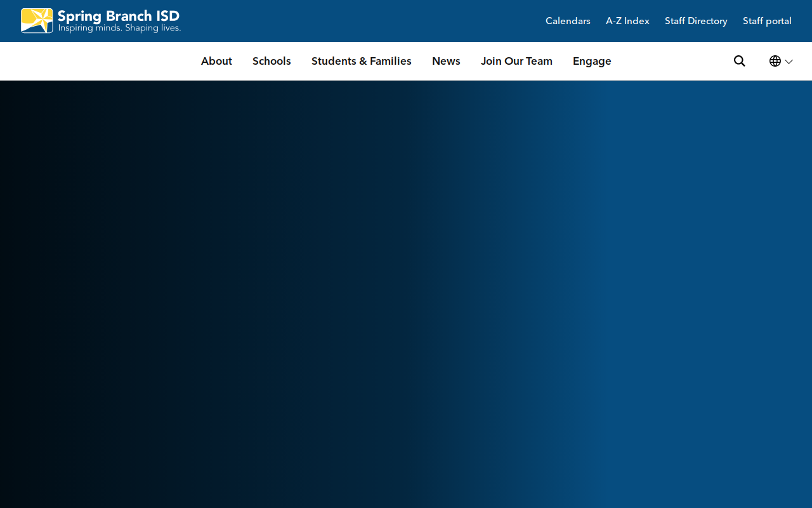
Task: Open the search magnifier icon
Action: (x=740, y=61)
